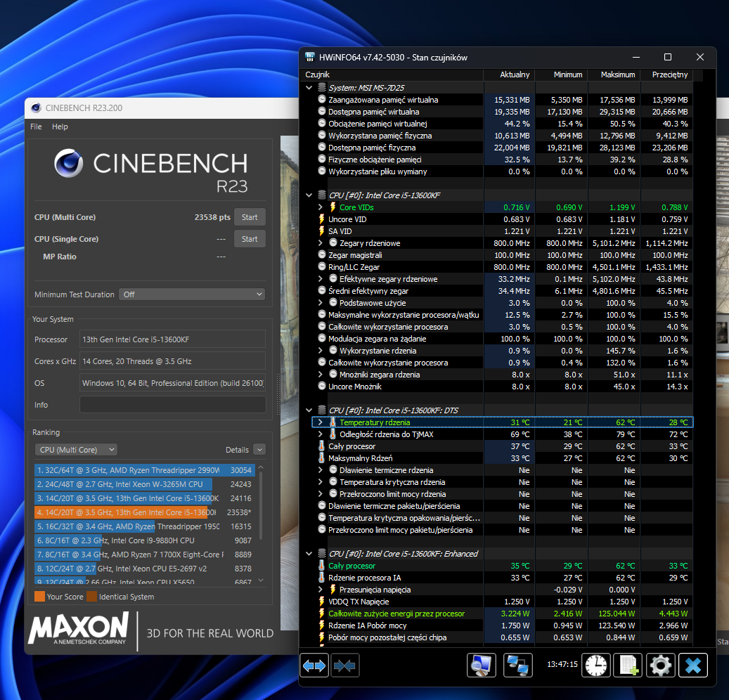Click the Processor field 13th Gen Intel Core i5-13600KF
The height and width of the screenshot is (700, 729).
(x=172, y=339)
